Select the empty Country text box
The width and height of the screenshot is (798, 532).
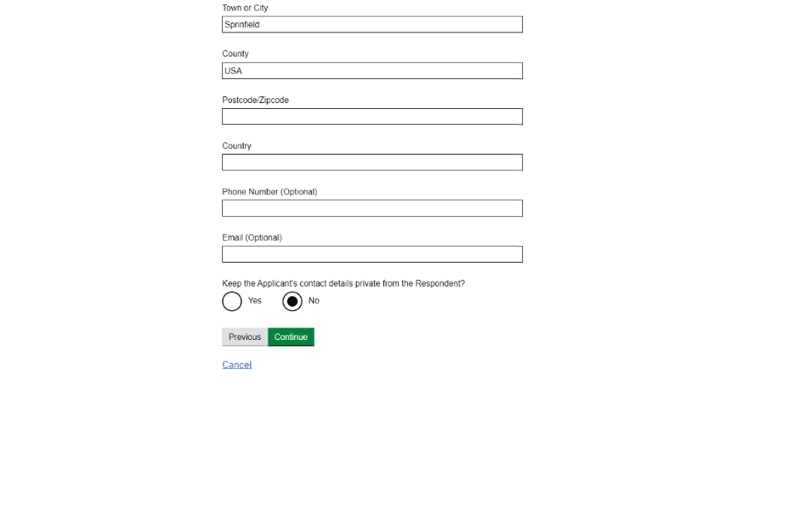[x=372, y=162]
